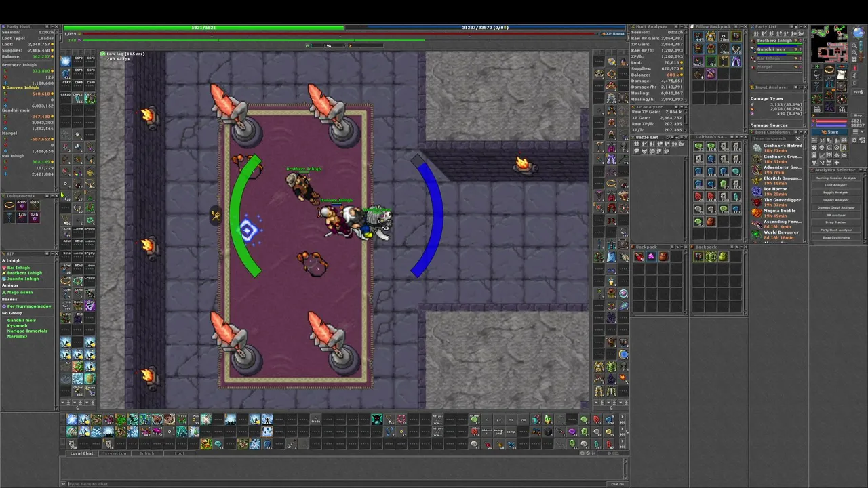Click the World Devourer boss icon
This screenshot has width=868, height=488.
pyautogui.click(x=757, y=235)
